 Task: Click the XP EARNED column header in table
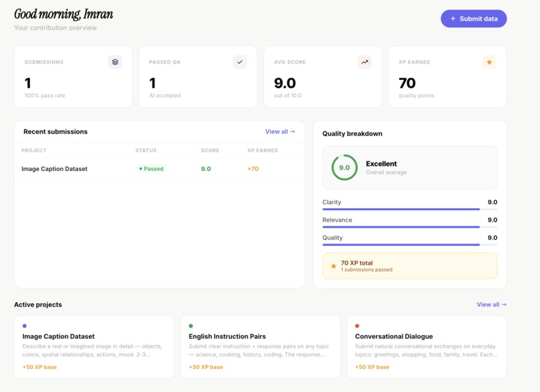pos(262,151)
